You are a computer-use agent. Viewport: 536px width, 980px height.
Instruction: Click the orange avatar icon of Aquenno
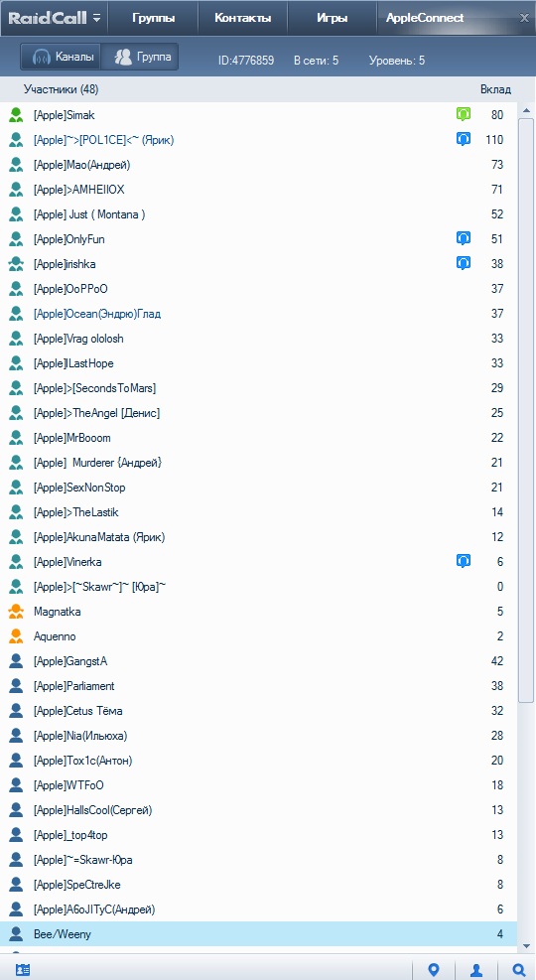(16, 636)
